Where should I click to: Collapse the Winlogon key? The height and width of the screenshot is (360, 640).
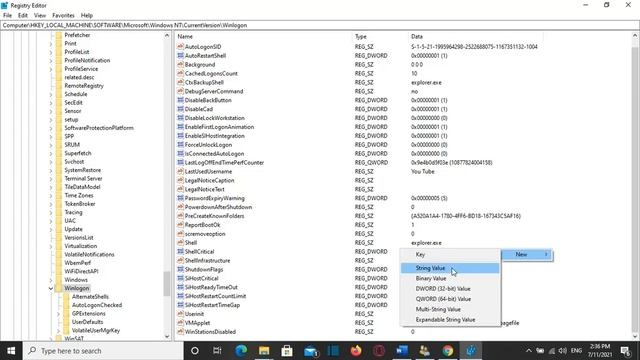click(51, 288)
